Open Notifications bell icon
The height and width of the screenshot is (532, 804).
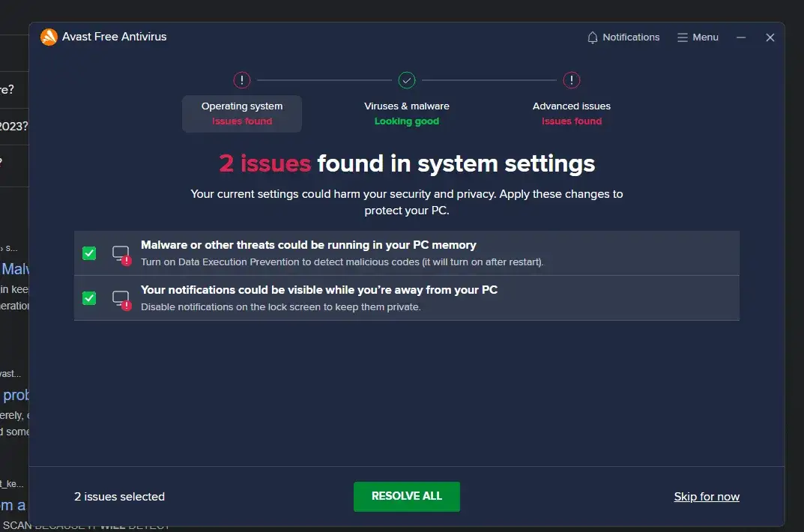point(593,37)
